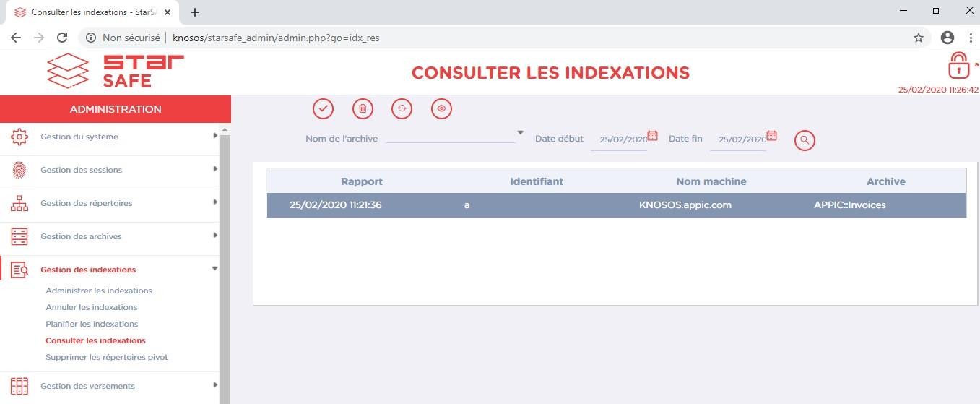The height and width of the screenshot is (404, 980).
Task: Open the Date fin calendar picker
Action: [x=771, y=136]
